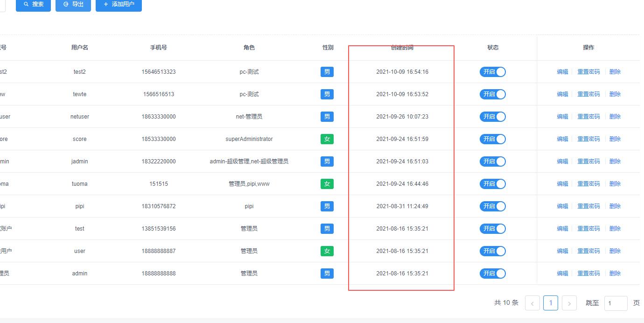Click 删除 for user score
This screenshot has width=644, height=323.
[x=615, y=139]
